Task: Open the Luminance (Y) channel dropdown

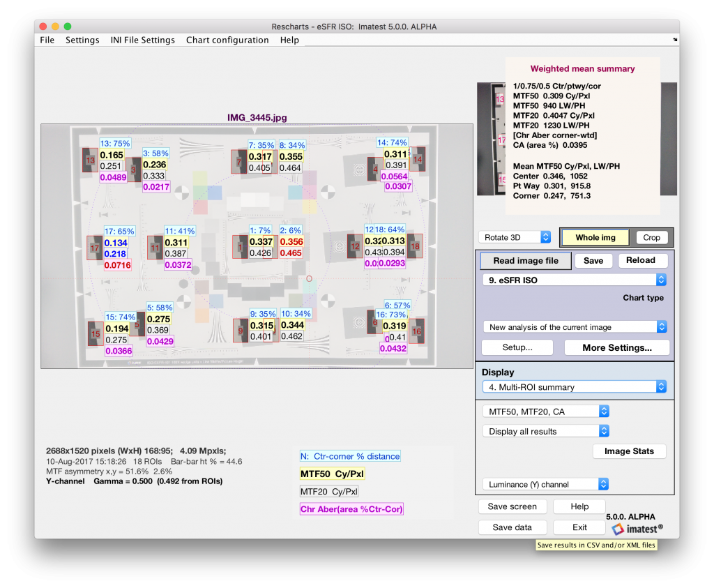Action: coord(545,485)
